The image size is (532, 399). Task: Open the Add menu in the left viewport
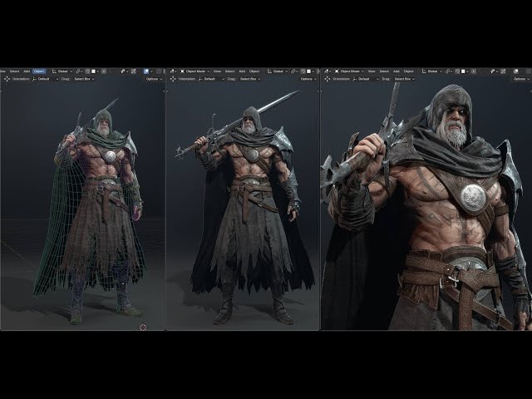click(27, 71)
